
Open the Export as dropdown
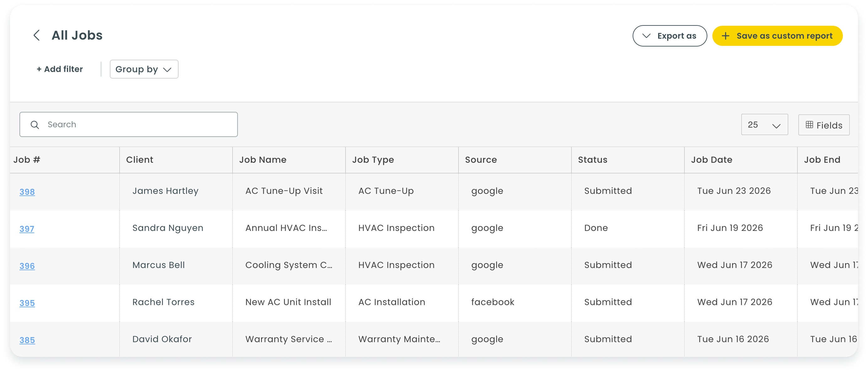(670, 36)
